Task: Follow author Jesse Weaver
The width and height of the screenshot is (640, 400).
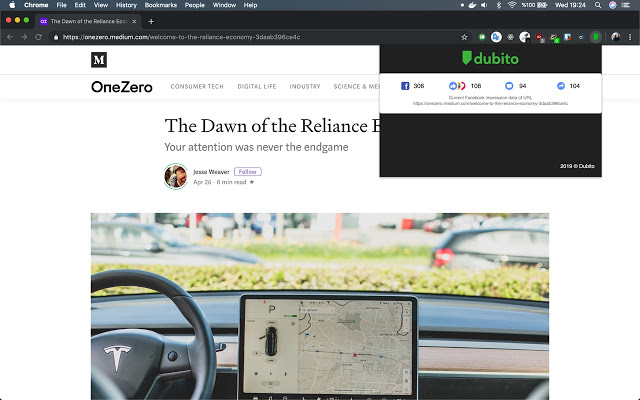Action: [247, 172]
